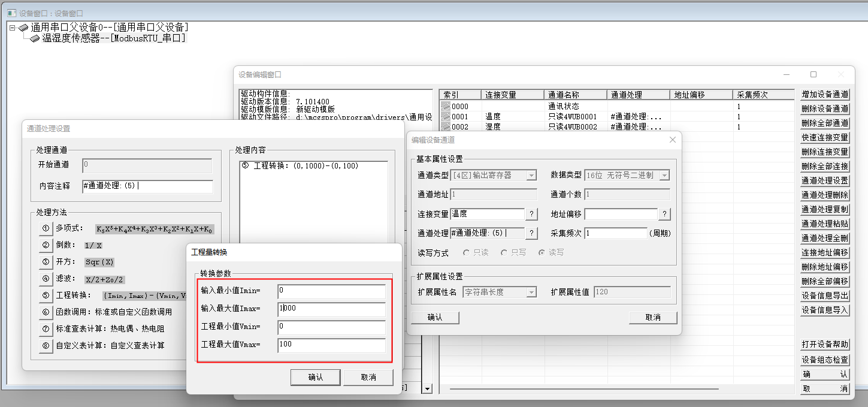Screen dimensions: 868x407
Task: Select the 只写 radio button
Action: point(504,253)
